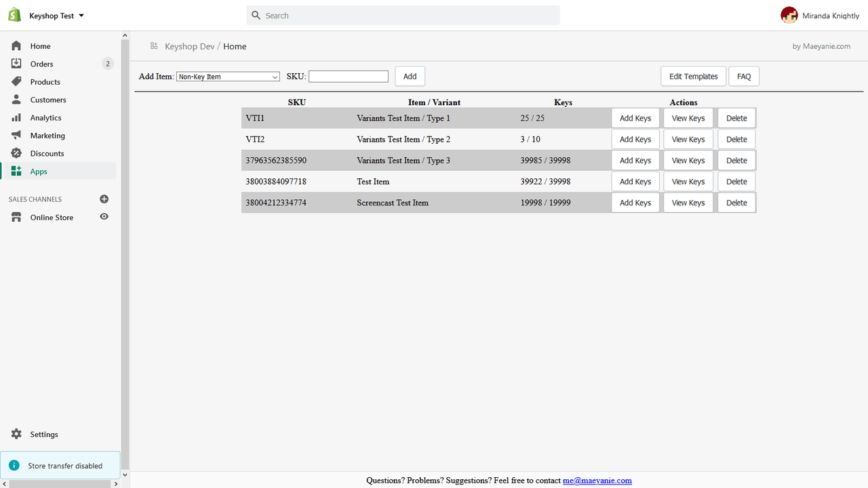Open the Add Item dropdown

click(x=228, y=77)
